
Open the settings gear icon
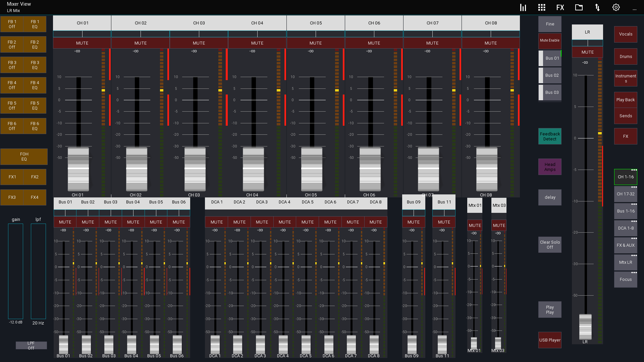pyautogui.click(x=616, y=7)
